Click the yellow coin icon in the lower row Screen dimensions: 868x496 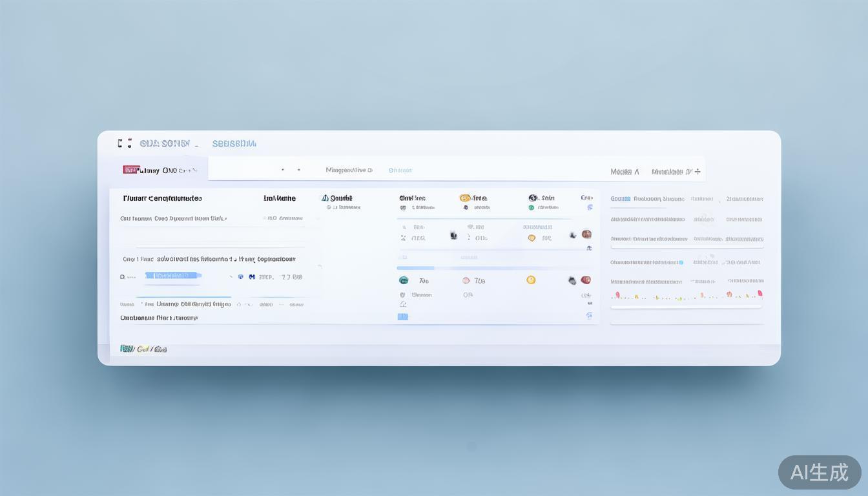[531, 280]
